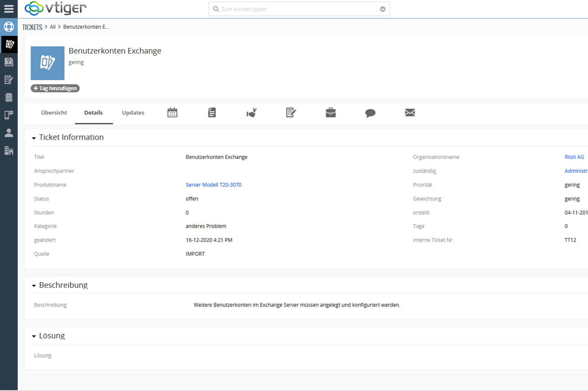Screen dimensions: 588x391
Task: Click inside the Zum suchen tippen search field
Action: [294, 9]
